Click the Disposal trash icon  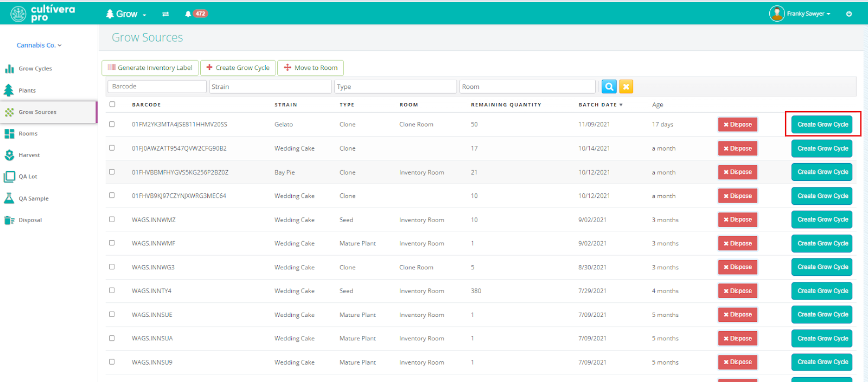(9, 220)
